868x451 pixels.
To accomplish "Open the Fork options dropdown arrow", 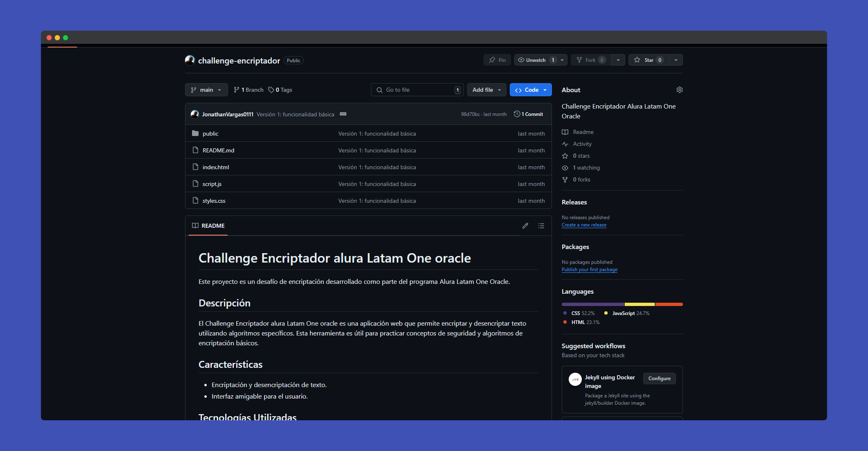I will [x=618, y=60].
